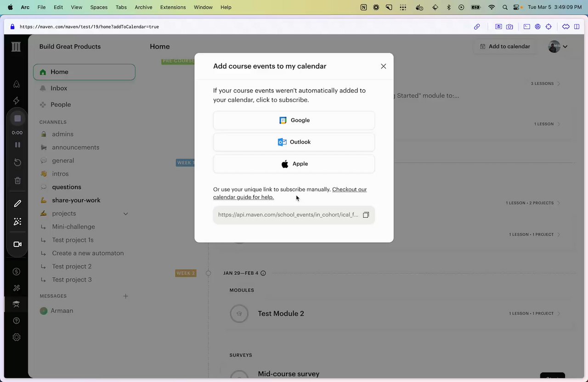
Task: Select the confetti effects tool
Action: coord(17,222)
